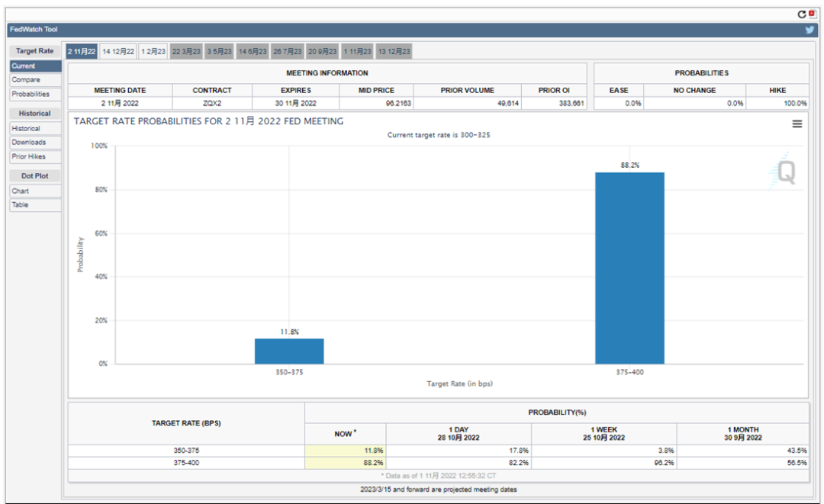Open the chart hamburger menu
The width and height of the screenshot is (824, 504).
coord(797,124)
